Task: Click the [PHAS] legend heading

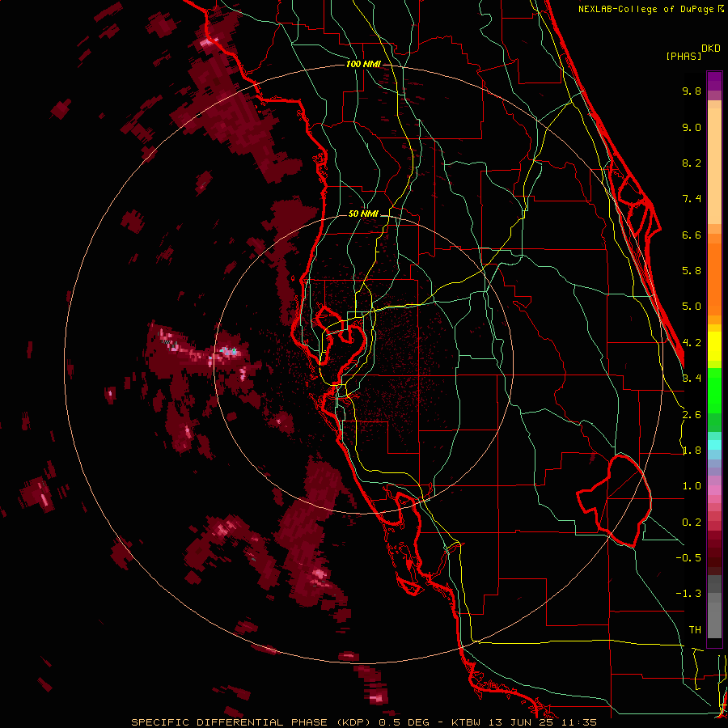Action: pyautogui.click(x=684, y=57)
